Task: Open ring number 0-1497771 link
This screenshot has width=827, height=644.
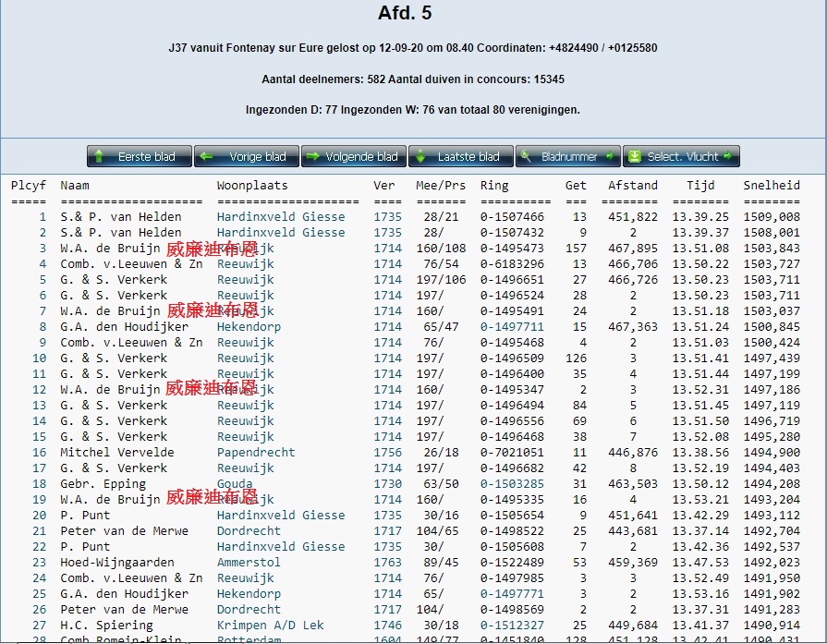Action: tap(512, 594)
